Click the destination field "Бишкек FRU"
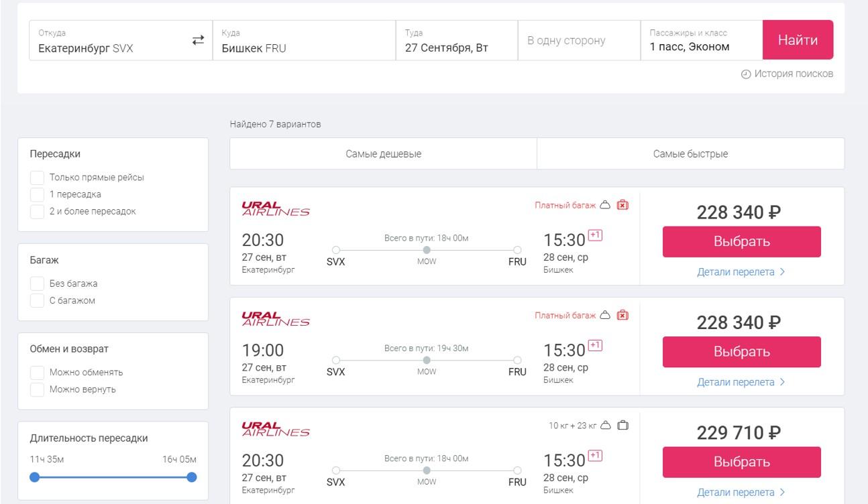The image size is (868, 504). [x=304, y=41]
